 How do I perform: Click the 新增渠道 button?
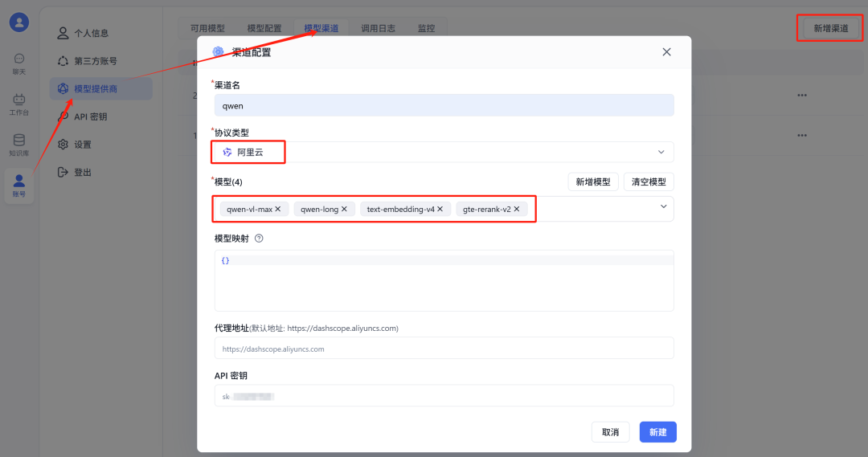click(x=830, y=28)
